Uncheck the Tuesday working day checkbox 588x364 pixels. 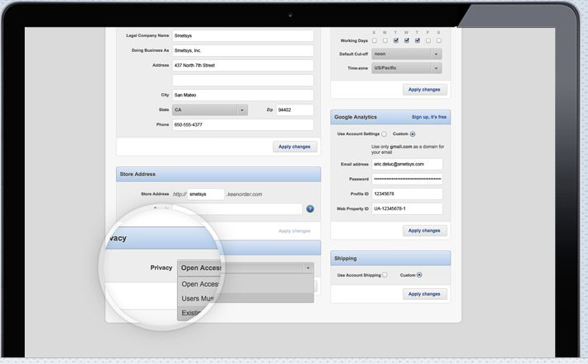coord(396,40)
